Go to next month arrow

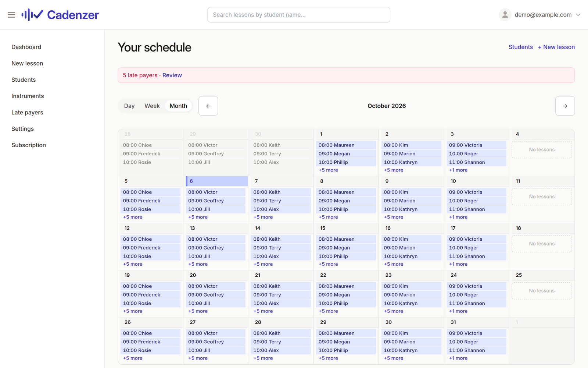565,106
